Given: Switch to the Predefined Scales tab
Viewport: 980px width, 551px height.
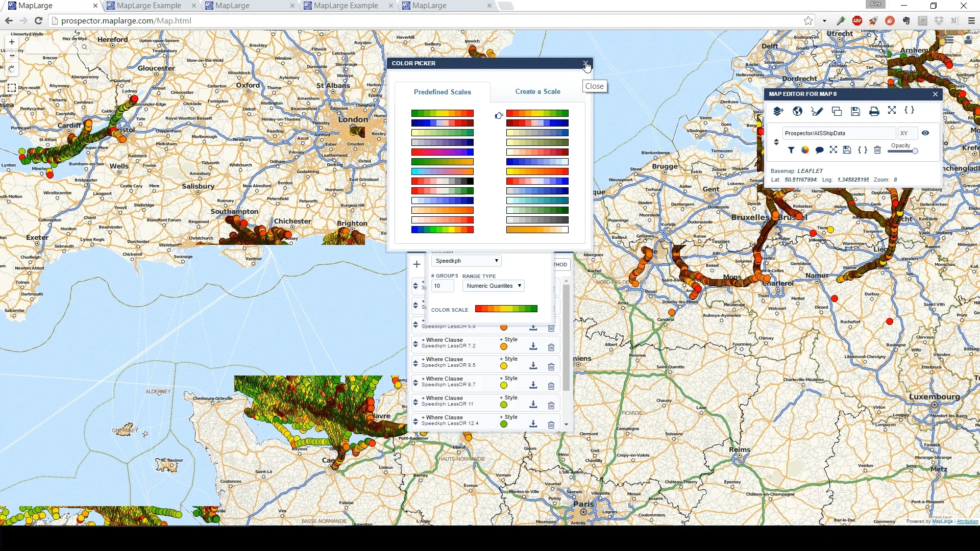Looking at the screenshot, I should point(443,92).
